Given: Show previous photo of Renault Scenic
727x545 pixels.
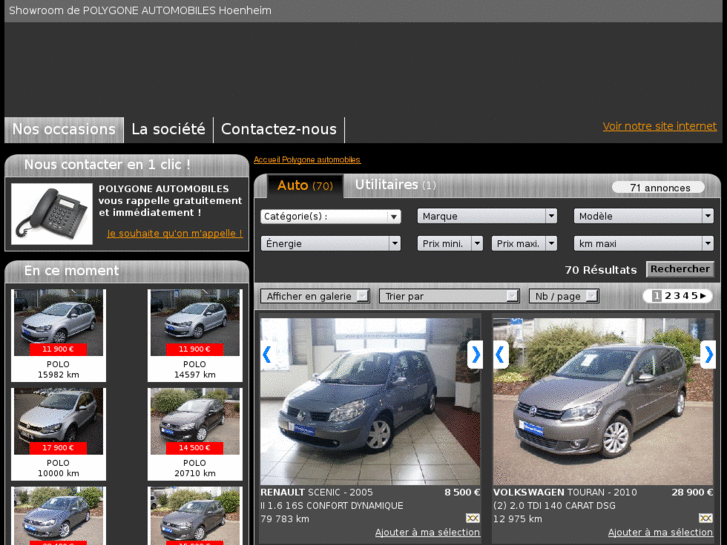Looking at the screenshot, I should (267, 354).
